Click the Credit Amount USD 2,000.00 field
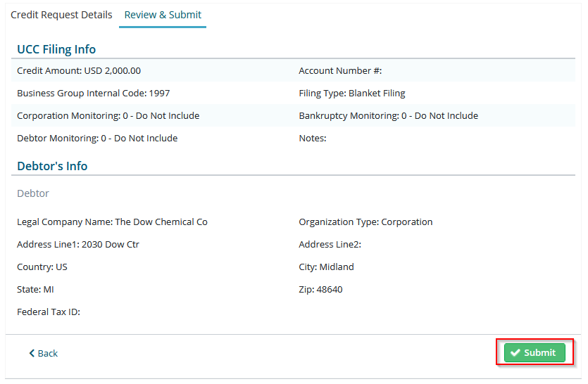The image size is (588, 384). pos(79,71)
